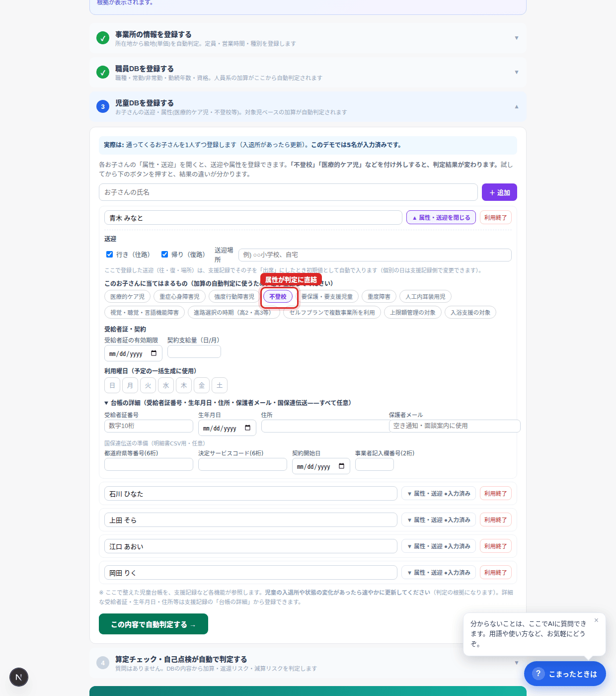Select Tuesday 火 weekday button
Viewport: 616px width, 696px height.
[x=148, y=385]
